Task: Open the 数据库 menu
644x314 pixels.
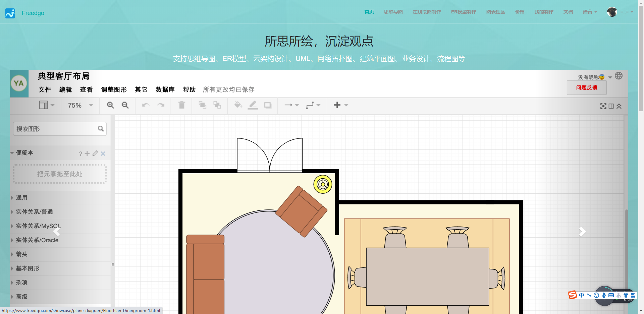Action: 165,89
